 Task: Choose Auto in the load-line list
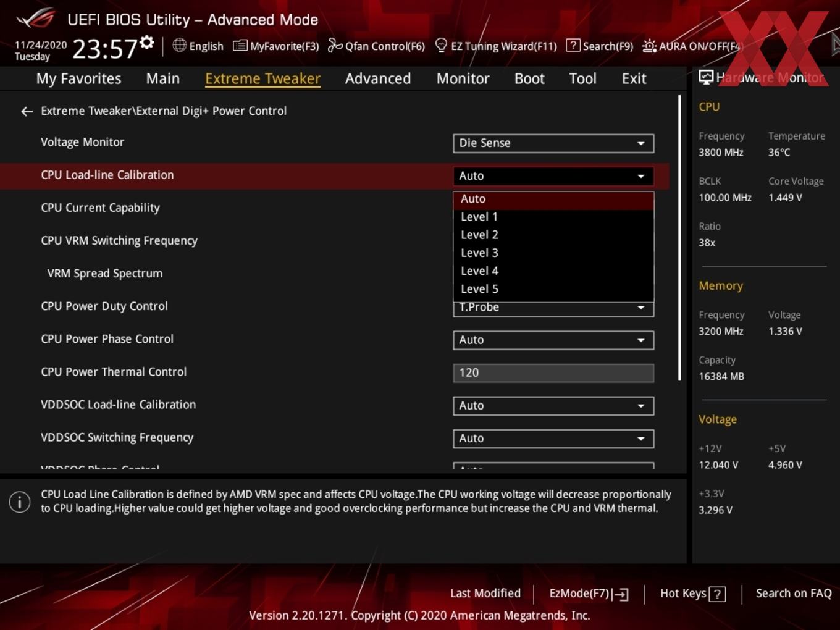click(553, 199)
